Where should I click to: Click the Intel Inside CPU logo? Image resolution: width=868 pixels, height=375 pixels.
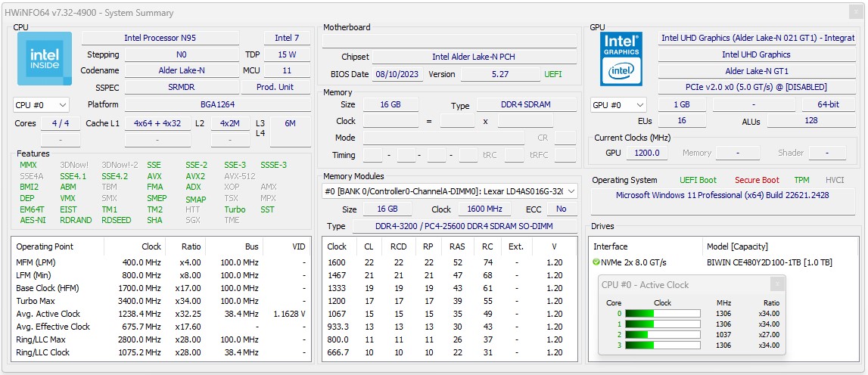45,59
